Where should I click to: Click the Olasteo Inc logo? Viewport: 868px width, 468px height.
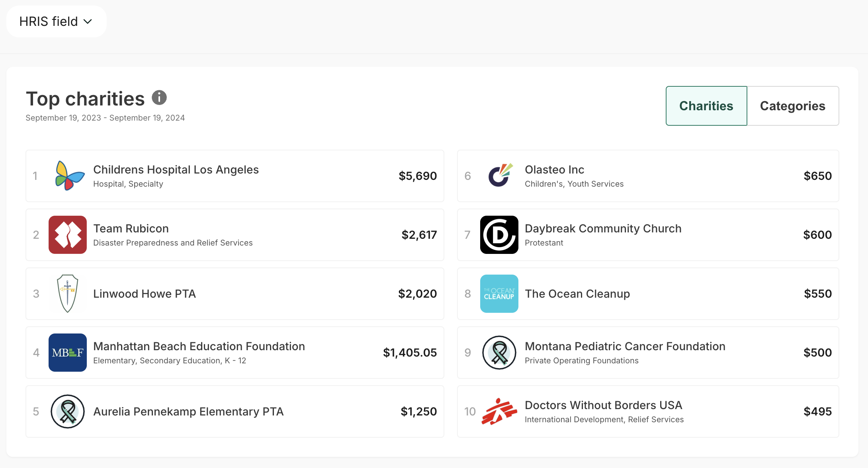pos(499,176)
